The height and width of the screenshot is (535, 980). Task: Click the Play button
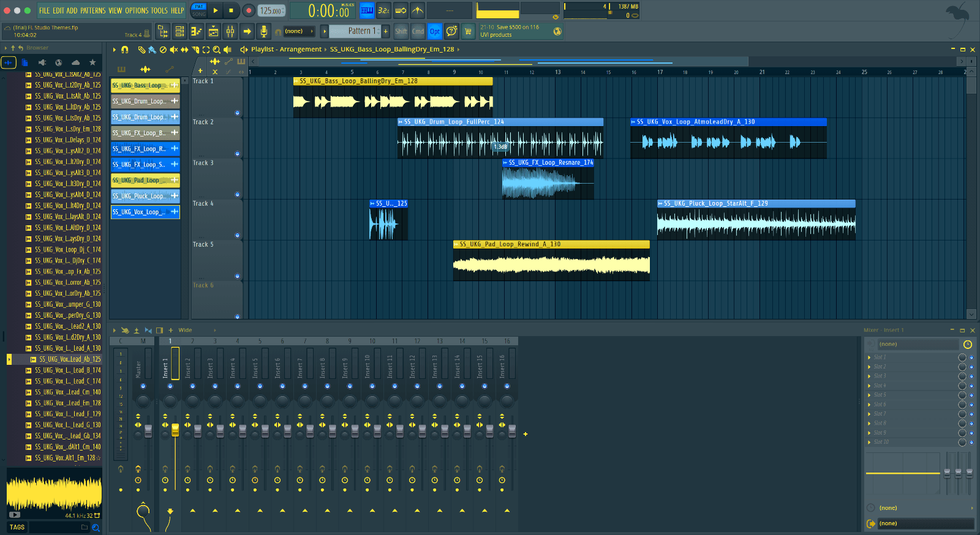click(216, 10)
